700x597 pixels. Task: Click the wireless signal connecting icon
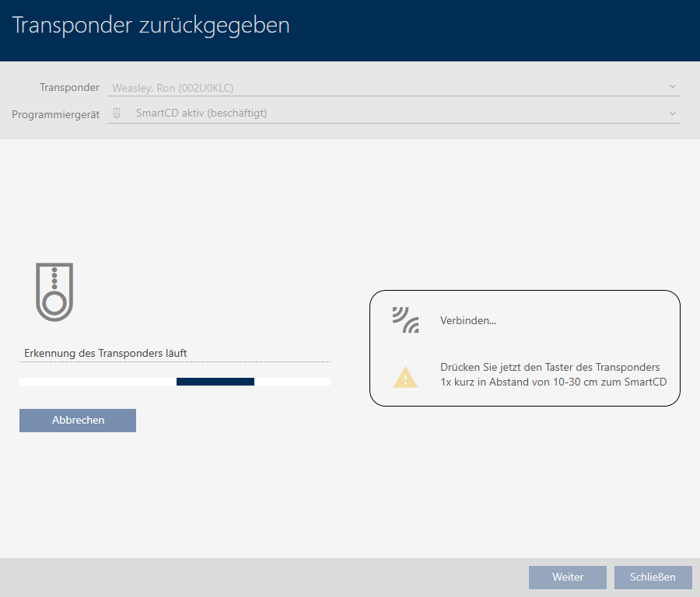click(405, 320)
